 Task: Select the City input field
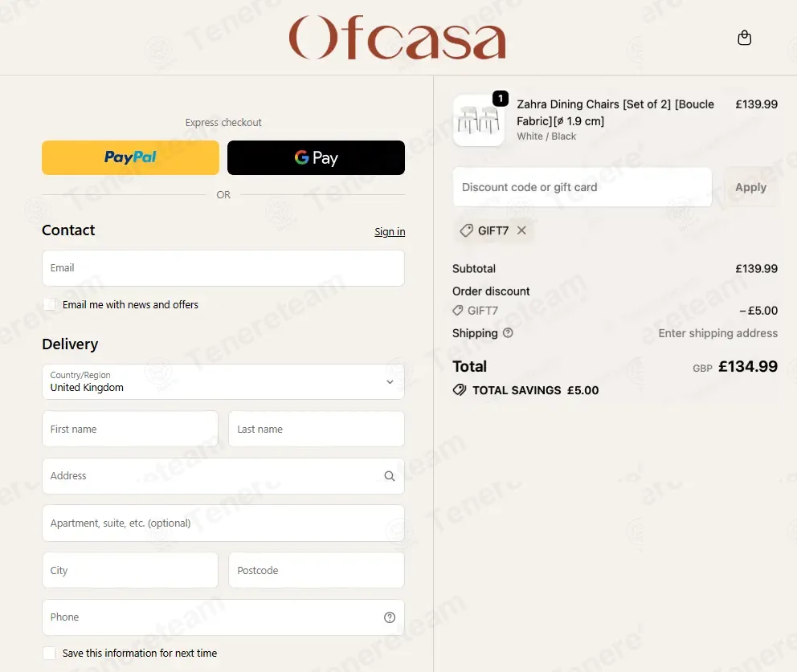coord(130,570)
